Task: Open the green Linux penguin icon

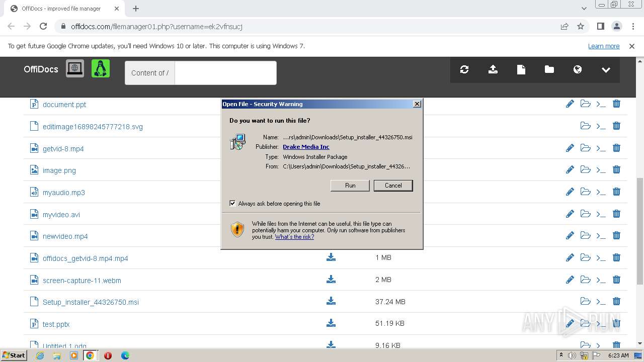Action: 101,68
